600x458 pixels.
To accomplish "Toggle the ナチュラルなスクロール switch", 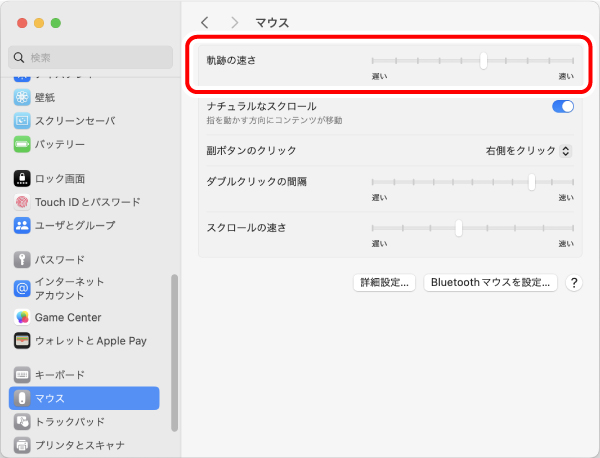I will (562, 106).
